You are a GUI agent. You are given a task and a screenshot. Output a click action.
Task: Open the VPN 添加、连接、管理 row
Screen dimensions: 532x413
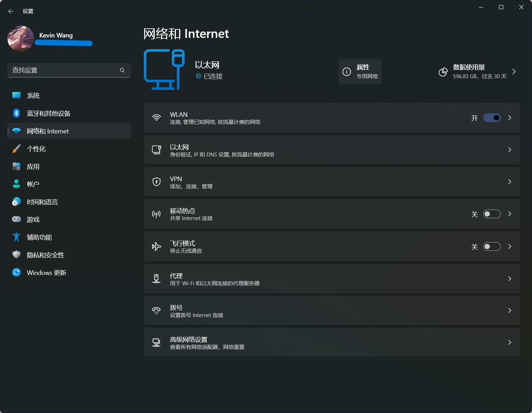332,182
